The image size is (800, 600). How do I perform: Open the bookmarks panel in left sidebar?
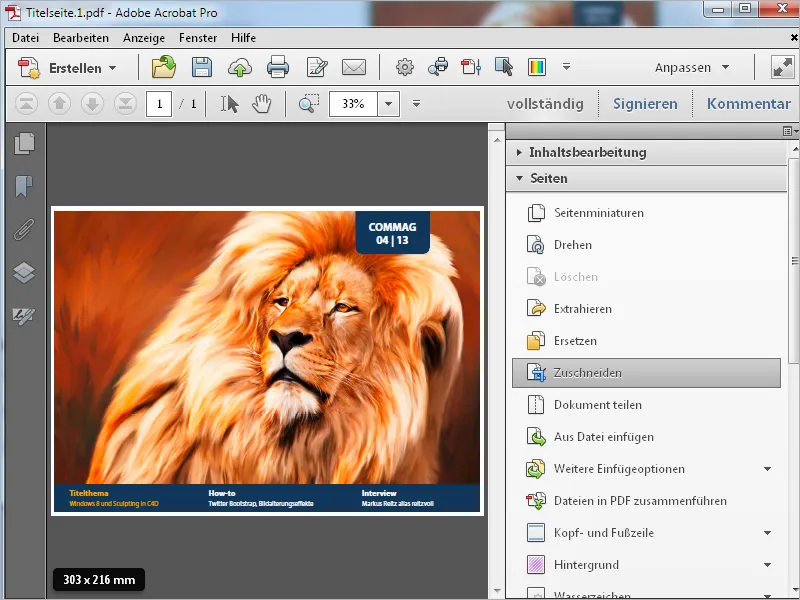point(24,186)
